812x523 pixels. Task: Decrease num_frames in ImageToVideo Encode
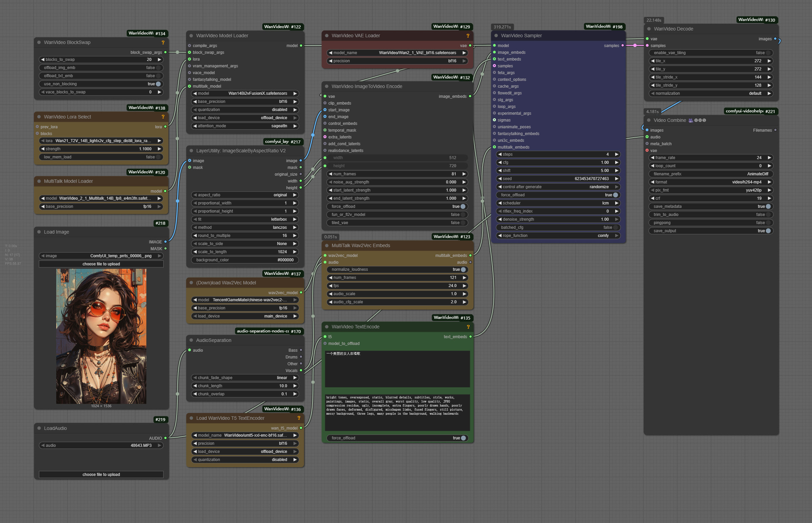click(x=331, y=174)
